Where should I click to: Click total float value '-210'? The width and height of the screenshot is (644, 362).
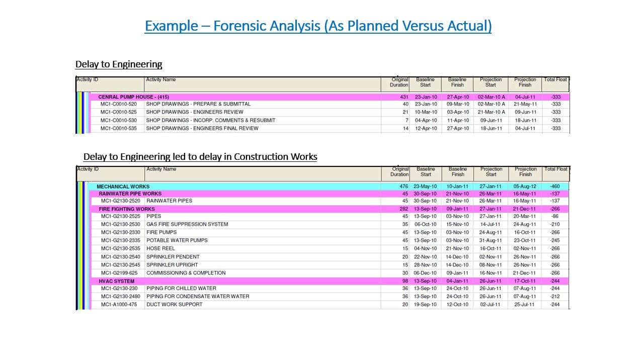(555, 224)
